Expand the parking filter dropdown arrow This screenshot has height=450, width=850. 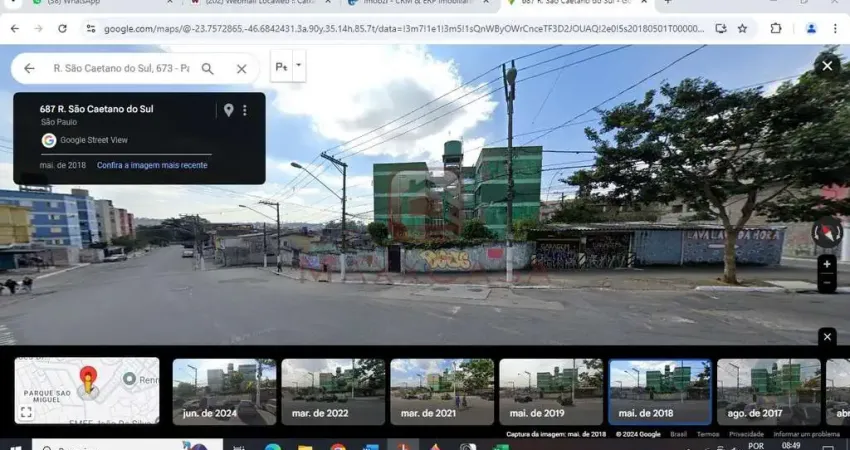[299, 67]
